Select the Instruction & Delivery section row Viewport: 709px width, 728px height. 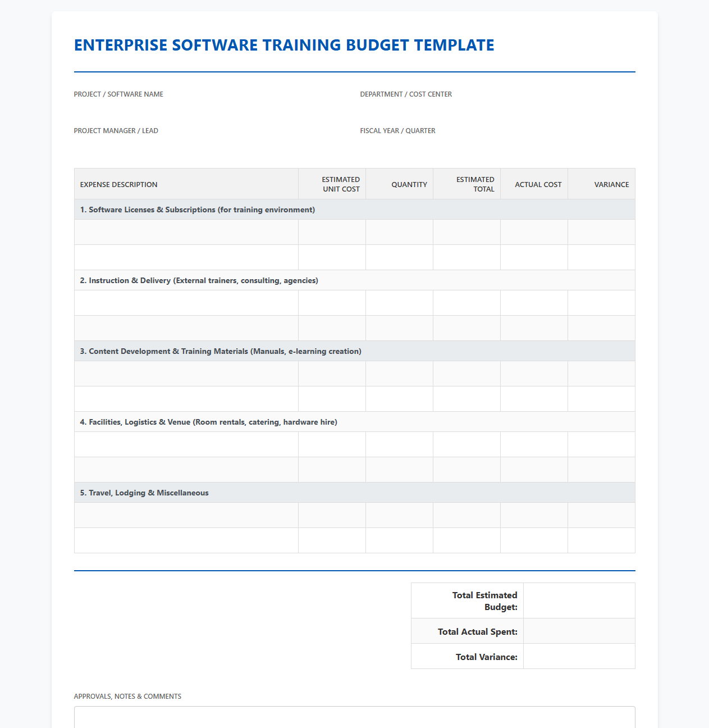point(355,280)
